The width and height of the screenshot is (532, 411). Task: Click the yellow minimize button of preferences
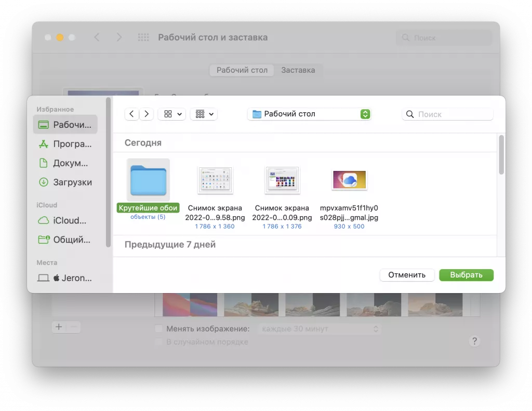coord(60,37)
